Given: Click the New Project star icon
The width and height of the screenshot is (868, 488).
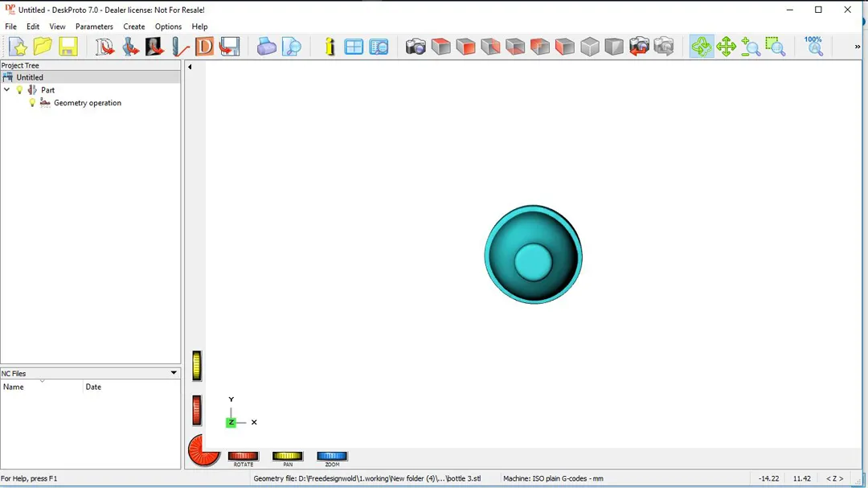Looking at the screenshot, I should point(18,47).
